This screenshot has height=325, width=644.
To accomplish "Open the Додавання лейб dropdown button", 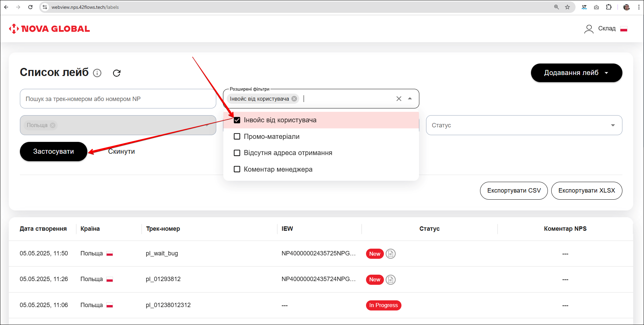I will click(x=576, y=73).
